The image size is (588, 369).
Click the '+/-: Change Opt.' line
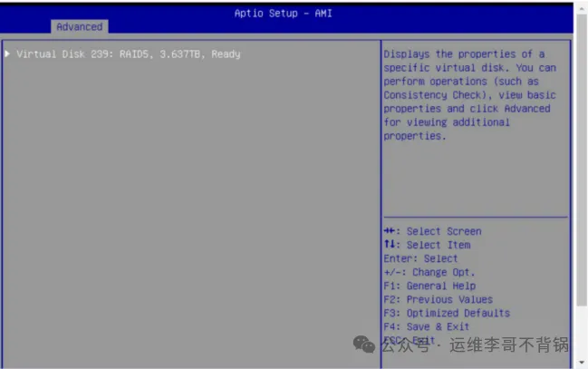(429, 272)
